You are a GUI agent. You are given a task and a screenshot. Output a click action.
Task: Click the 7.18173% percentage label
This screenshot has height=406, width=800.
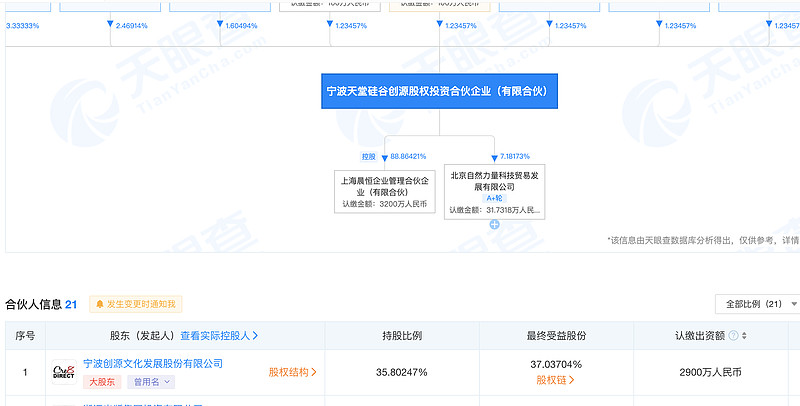(x=515, y=157)
